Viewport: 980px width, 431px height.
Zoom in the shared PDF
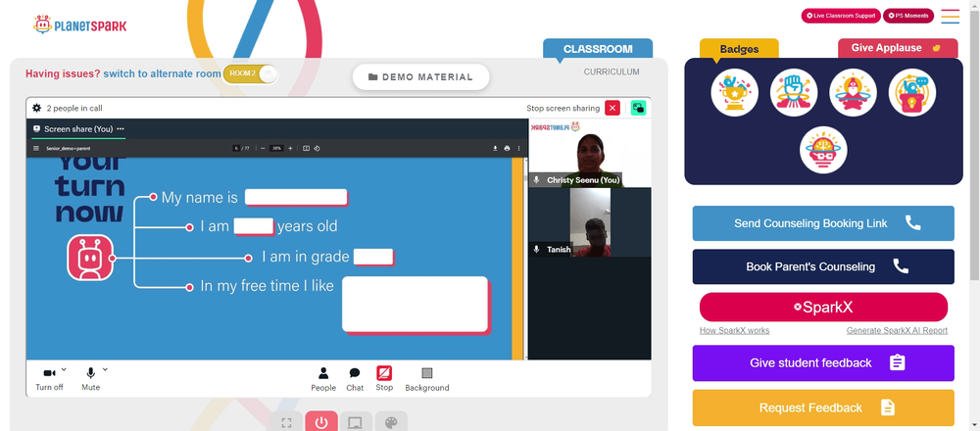click(x=291, y=149)
